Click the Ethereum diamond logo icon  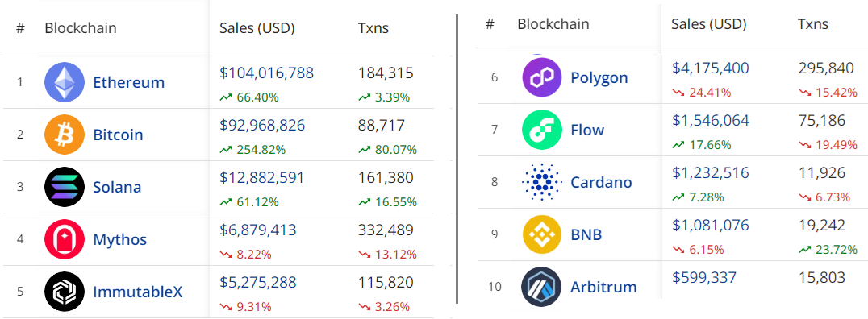click(x=65, y=82)
